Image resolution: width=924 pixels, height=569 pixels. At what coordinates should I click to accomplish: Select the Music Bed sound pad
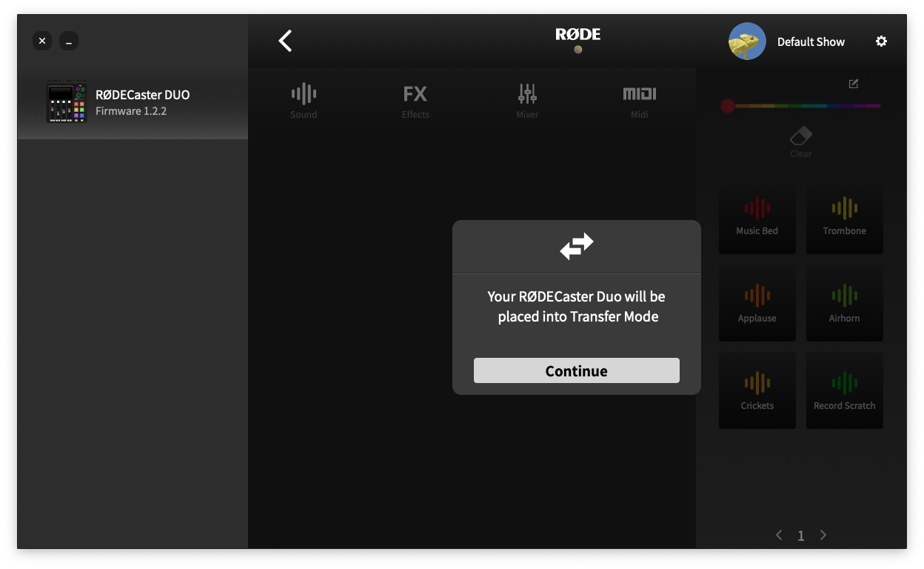click(x=757, y=216)
